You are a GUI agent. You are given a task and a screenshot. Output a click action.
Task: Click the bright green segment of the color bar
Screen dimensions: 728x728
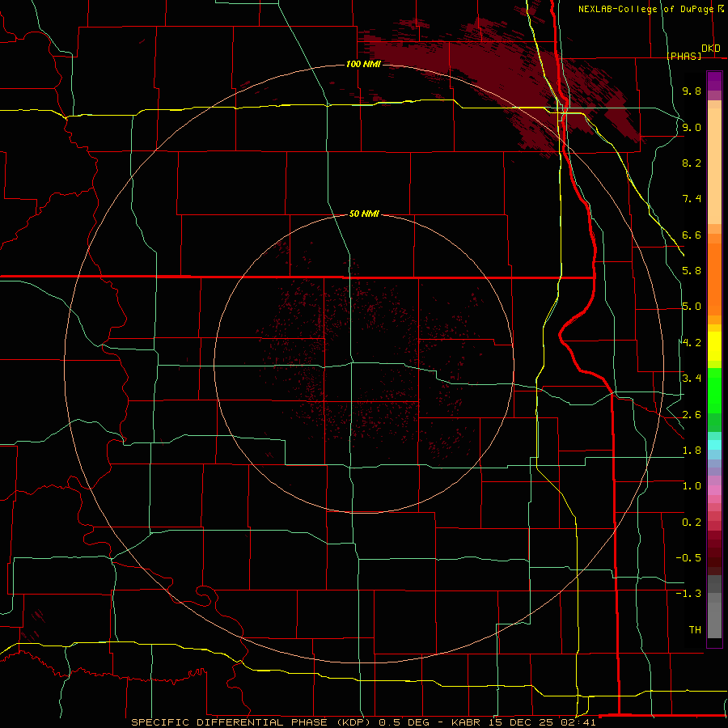pos(714,391)
